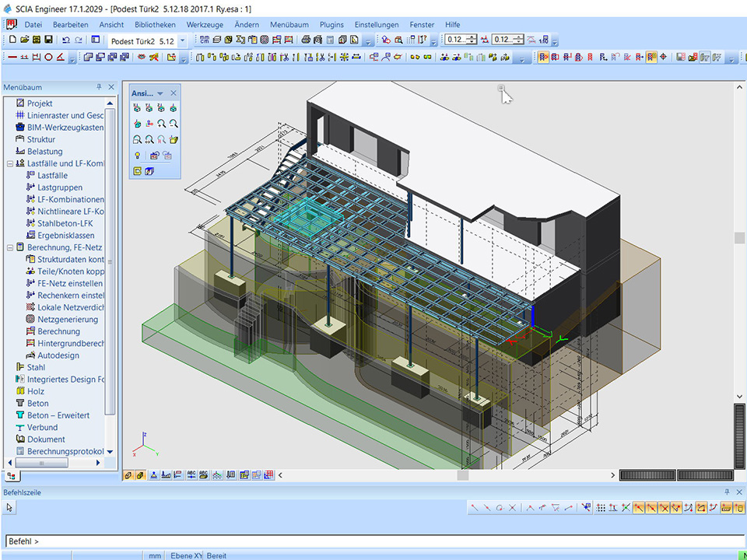This screenshot has height=560, width=747.
Task: Open the Berechnungsprotokoll tree entry
Action: (65, 451)
